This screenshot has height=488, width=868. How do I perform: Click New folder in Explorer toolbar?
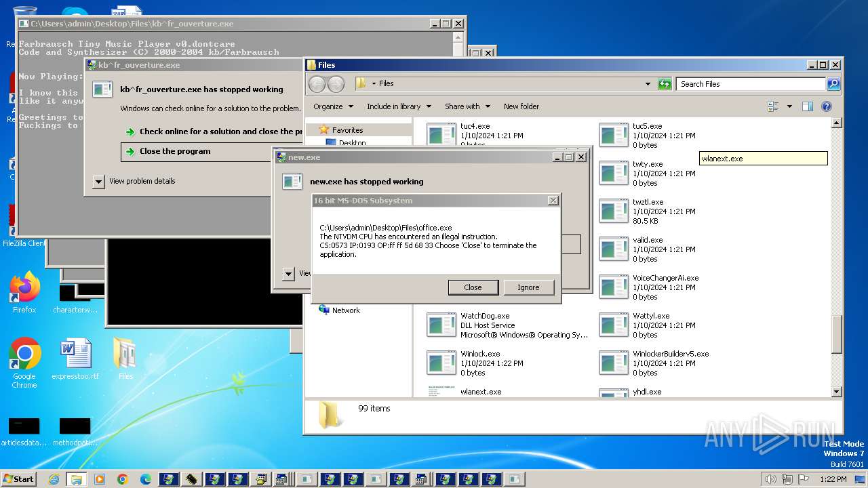point(521,106)
